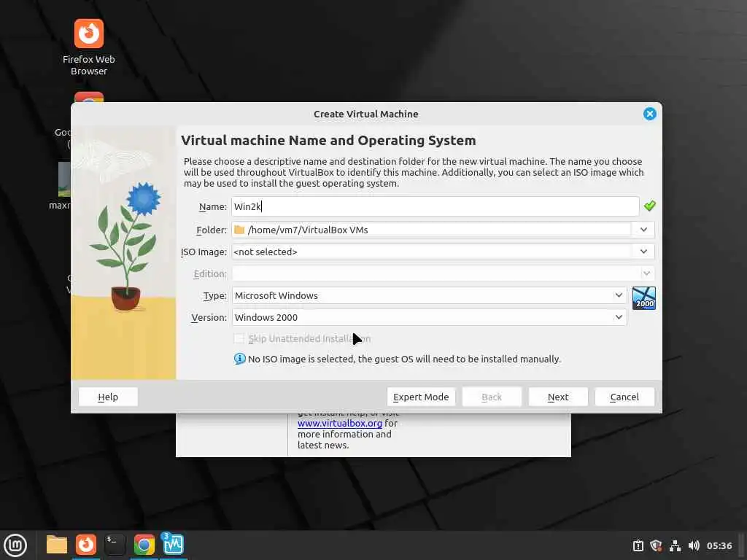747x560 pixels.
Task: Click the green name-valid checkmark icon
Action: pyautogui.click(x=649, y=206)
